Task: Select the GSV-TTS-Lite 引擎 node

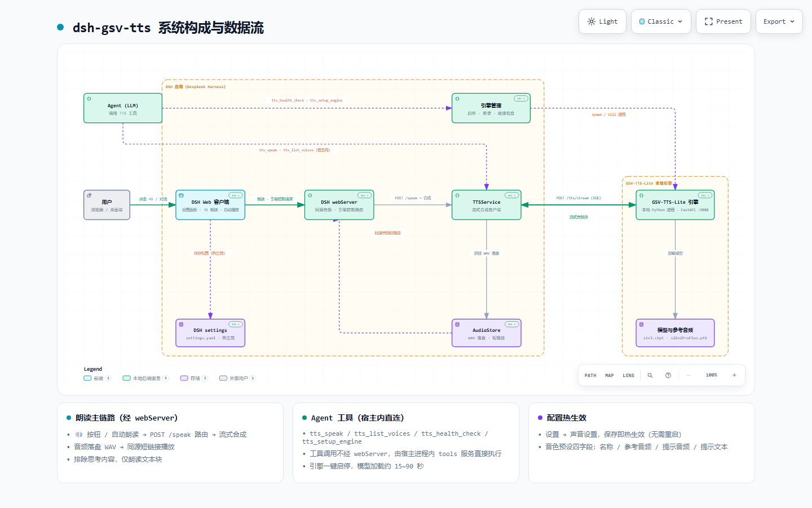Action: pos(675,205)
